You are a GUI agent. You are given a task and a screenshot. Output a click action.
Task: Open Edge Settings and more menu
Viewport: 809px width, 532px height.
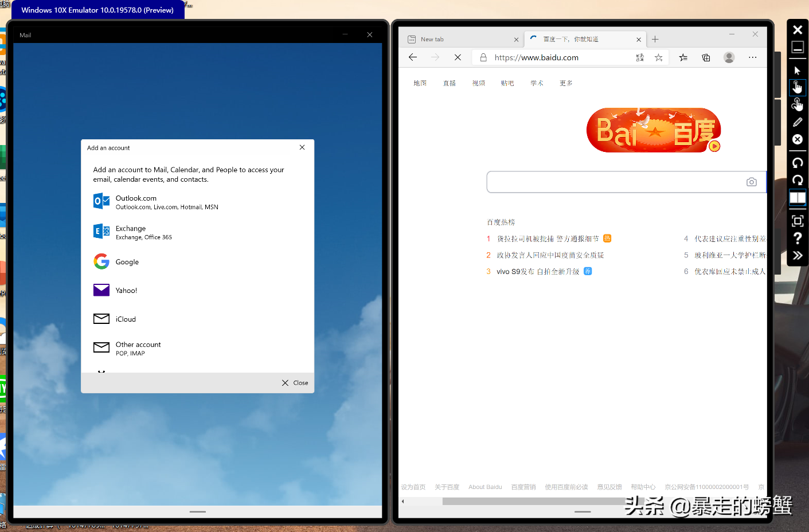tap(753, 57)
